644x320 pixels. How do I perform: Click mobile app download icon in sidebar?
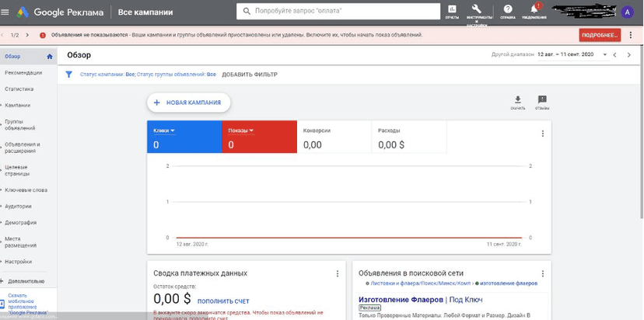(2, 304)
